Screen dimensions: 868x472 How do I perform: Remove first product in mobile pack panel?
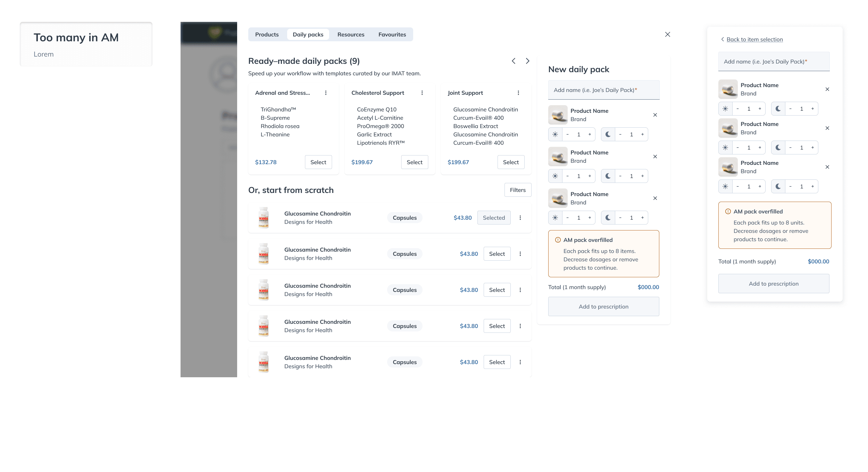tap(827, 89)
